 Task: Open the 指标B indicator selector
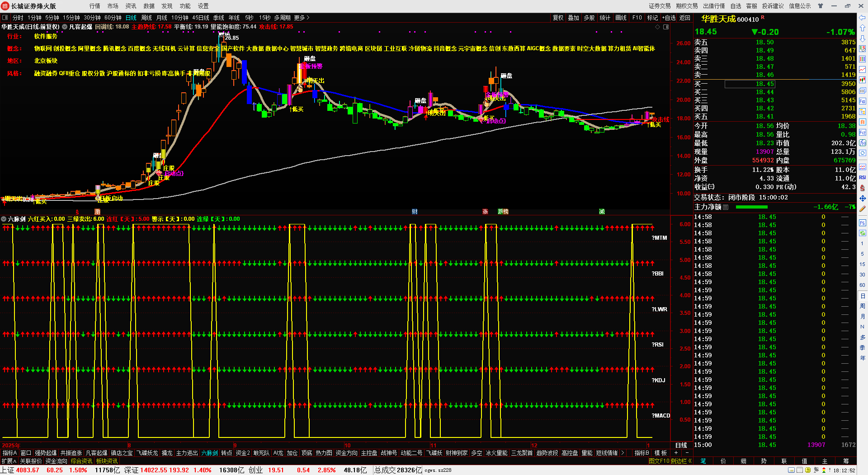click(642, 453)
